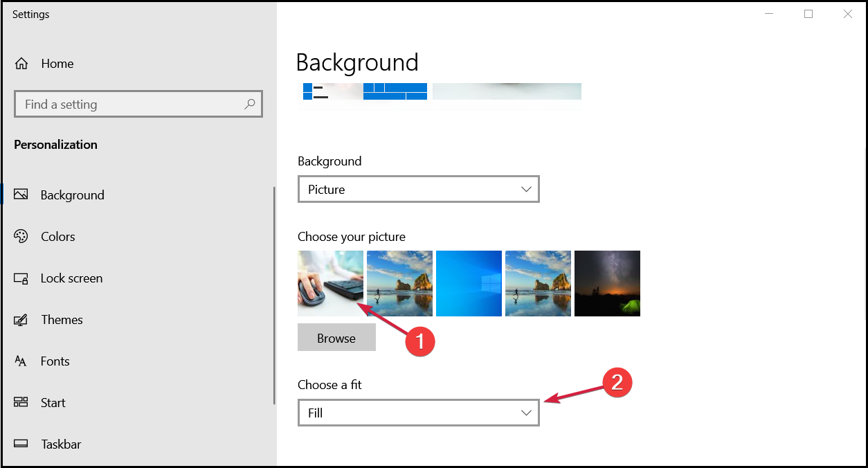
Task: Choose the blue Windows logo wallpaper
Action: click(469, 283)
